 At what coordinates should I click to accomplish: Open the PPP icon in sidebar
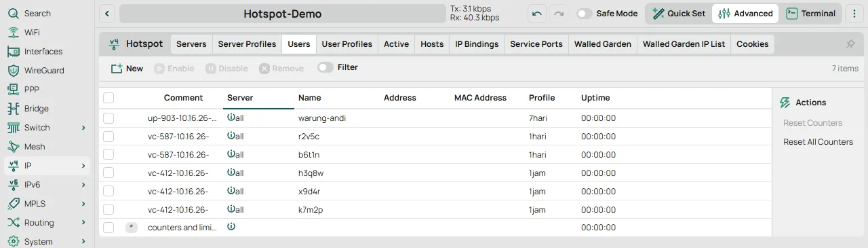(x=14, y=89)
